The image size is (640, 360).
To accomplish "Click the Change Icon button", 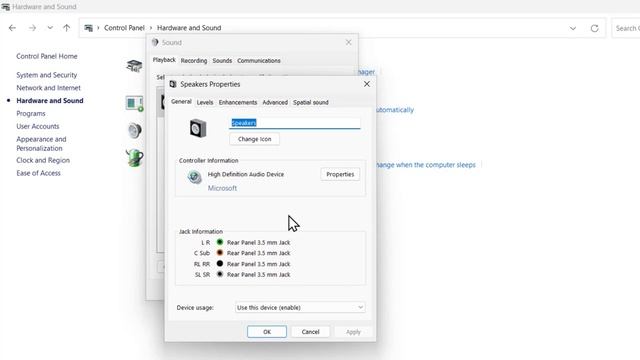I will pos(254,139).
